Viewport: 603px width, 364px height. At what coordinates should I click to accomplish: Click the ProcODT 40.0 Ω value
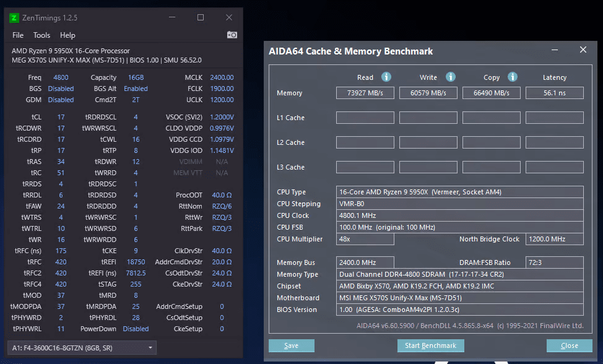[222, 195]
